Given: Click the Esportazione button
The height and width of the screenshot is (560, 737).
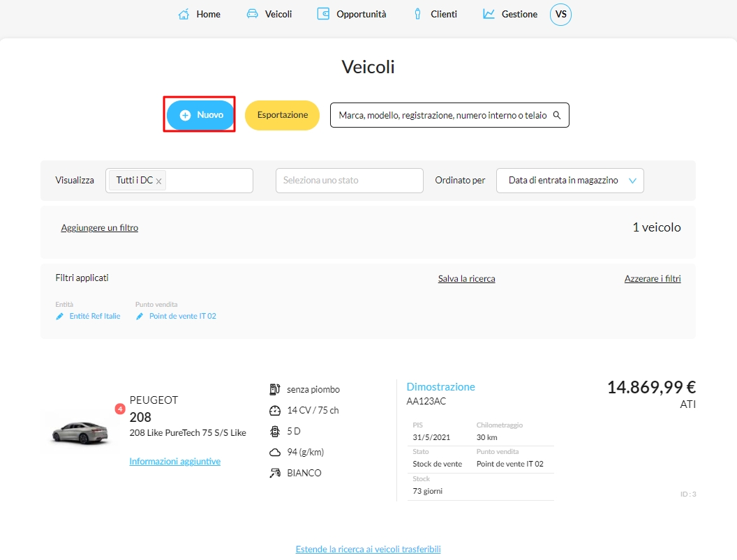Looking at the screenshot, I should point(282,115).
